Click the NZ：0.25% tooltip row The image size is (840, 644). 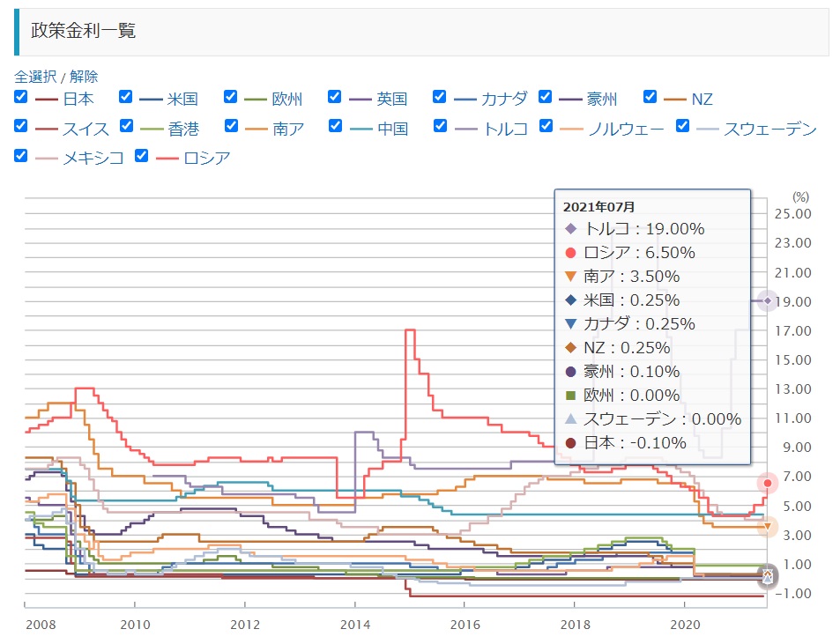618,348
